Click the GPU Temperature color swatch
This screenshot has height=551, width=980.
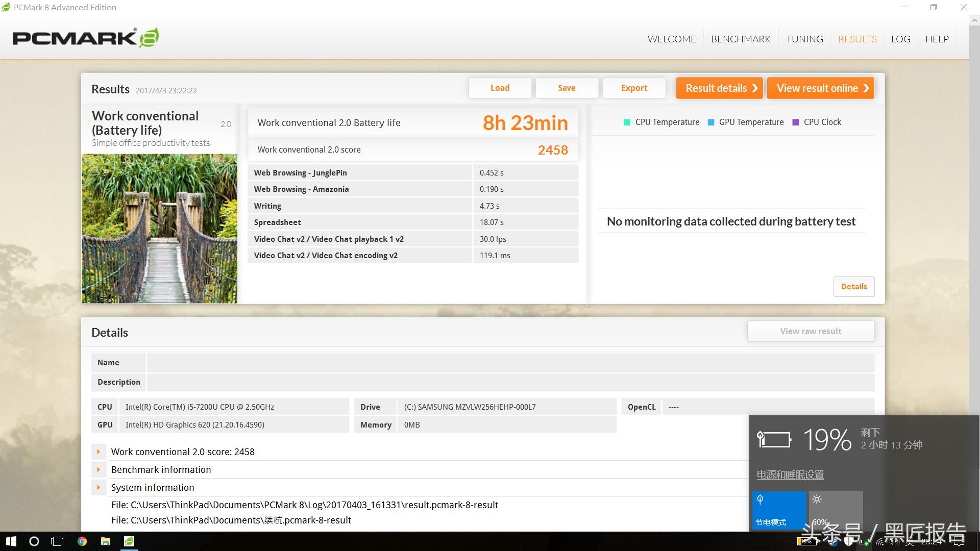click(711, 122)
